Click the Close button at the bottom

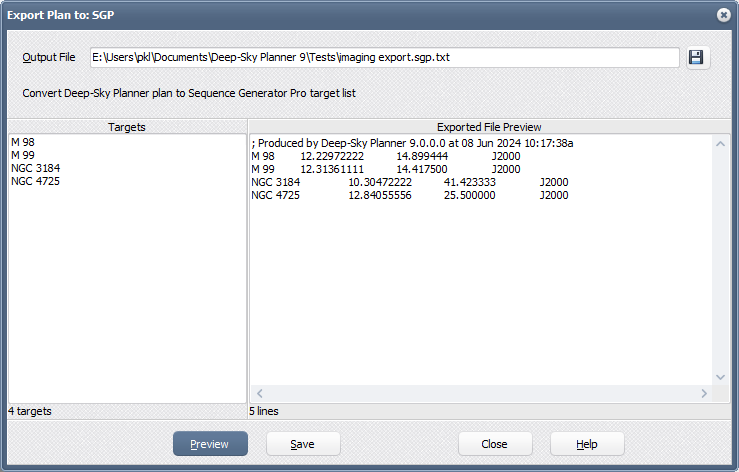494,444
